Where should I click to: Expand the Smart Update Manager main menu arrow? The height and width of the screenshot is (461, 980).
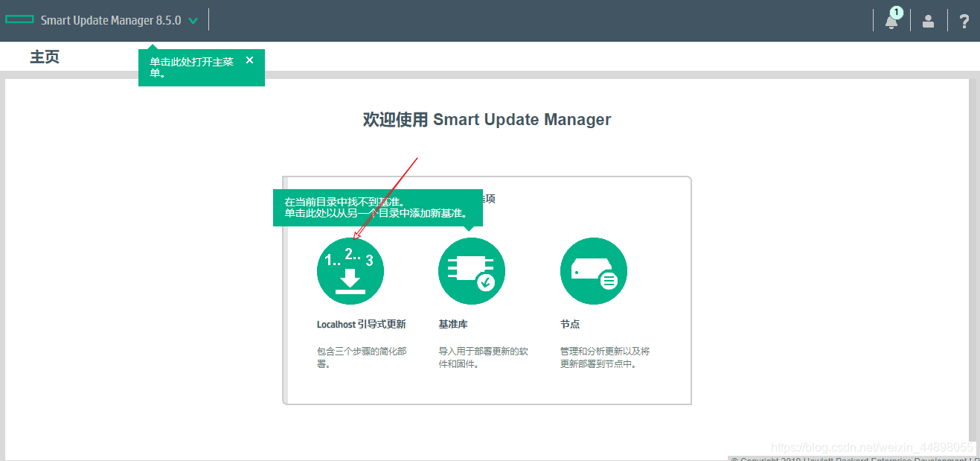(x=193, y=21)
